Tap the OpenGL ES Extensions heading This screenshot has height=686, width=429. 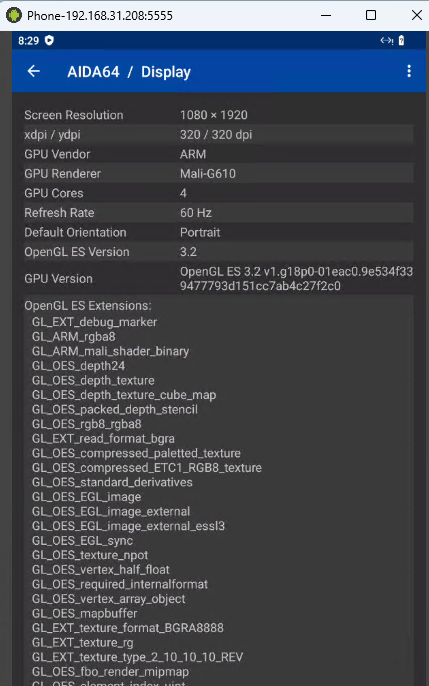click(88, 305)
